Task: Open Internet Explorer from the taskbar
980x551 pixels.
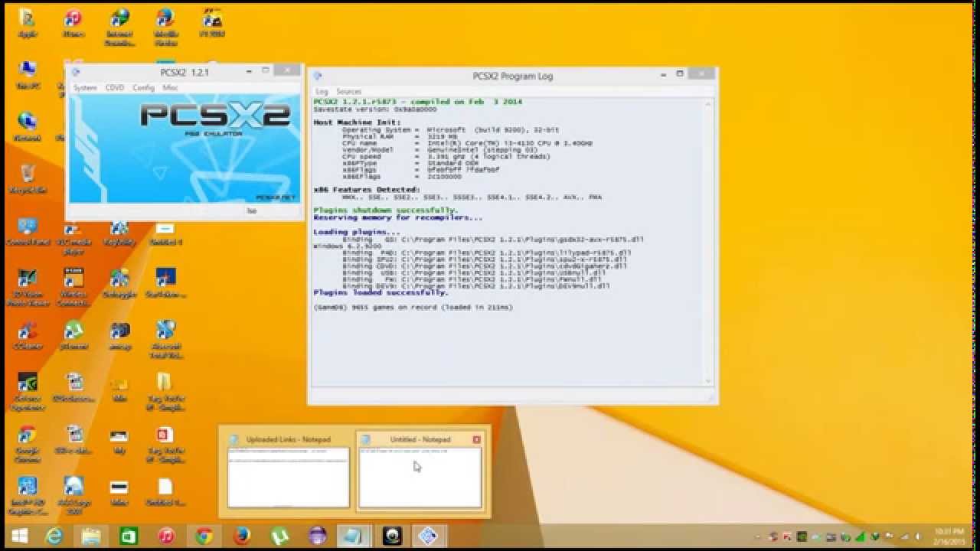Action: (x=55, y=536)
